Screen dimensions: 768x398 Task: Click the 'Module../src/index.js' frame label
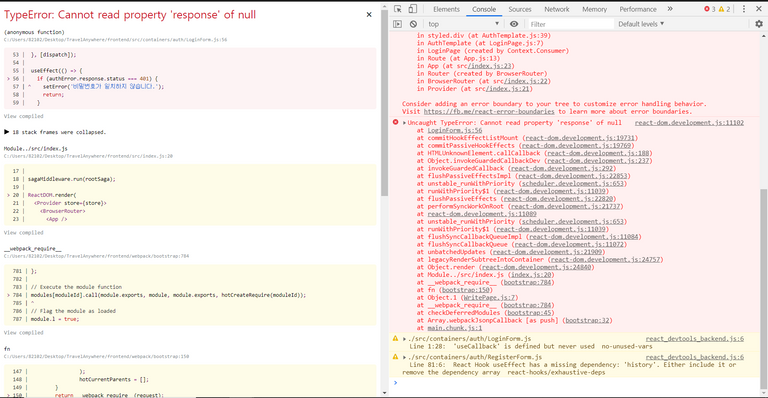(x=36, y=148)
